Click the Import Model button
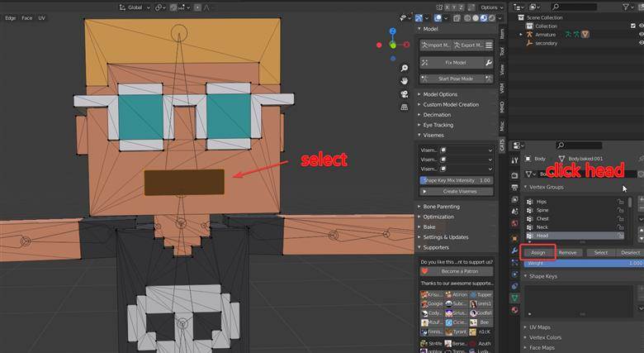Image resolution: width=644 pixels, height=353 pixels. (x=436, y=45)
